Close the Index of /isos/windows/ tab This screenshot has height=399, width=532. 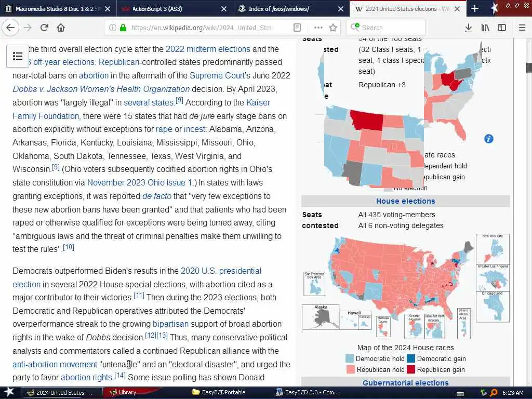click(x=341, y=9)
